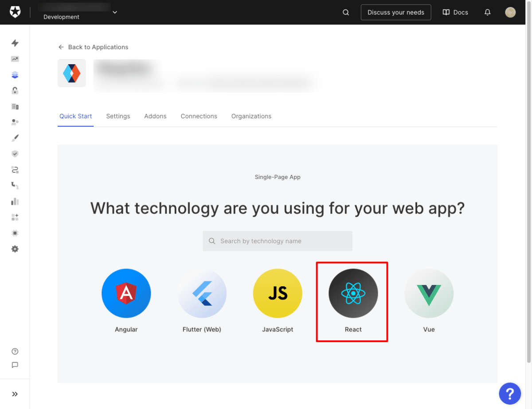The image size is (532, 409).
Task: Open the User Management icon in sidebar
Action: tap(15, 122)
